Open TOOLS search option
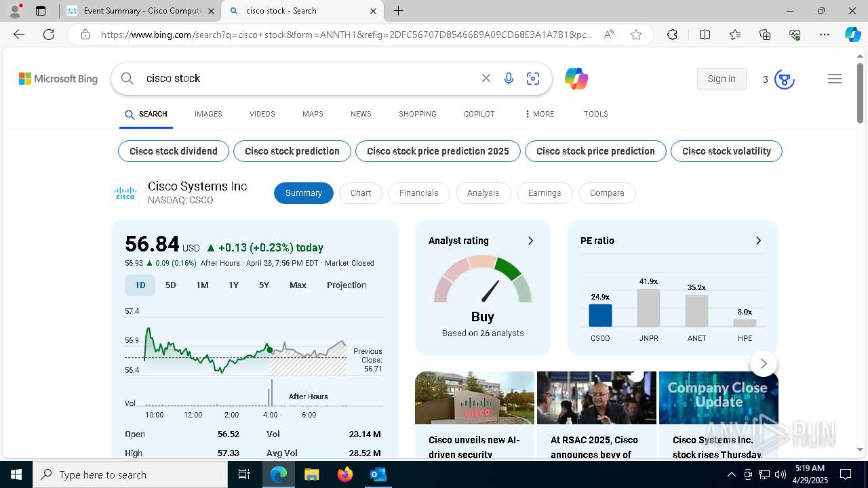This screenshot has width=868, height=488. point(596,114)
